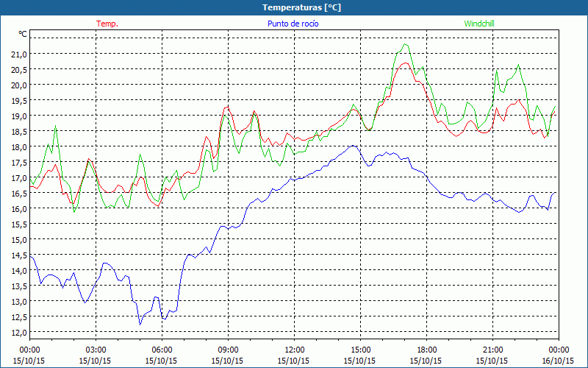
Task: Click the °C unit label on axis
Action: (23, 34)
